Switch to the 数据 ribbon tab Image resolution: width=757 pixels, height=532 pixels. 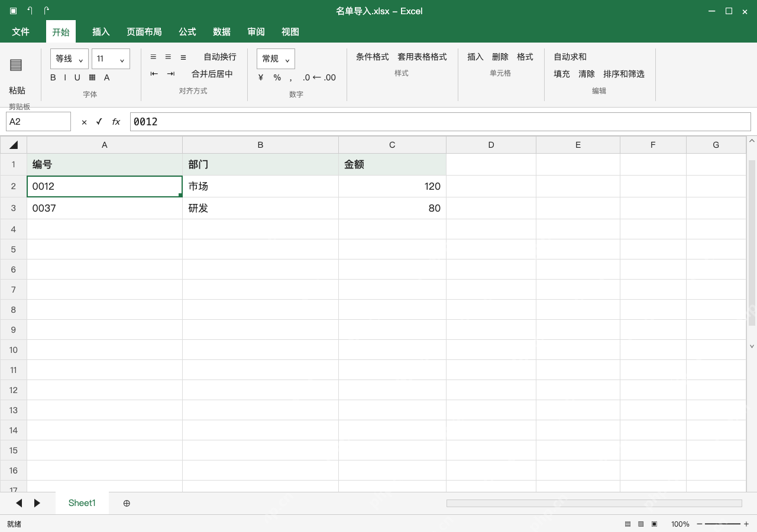pos(222,32)
